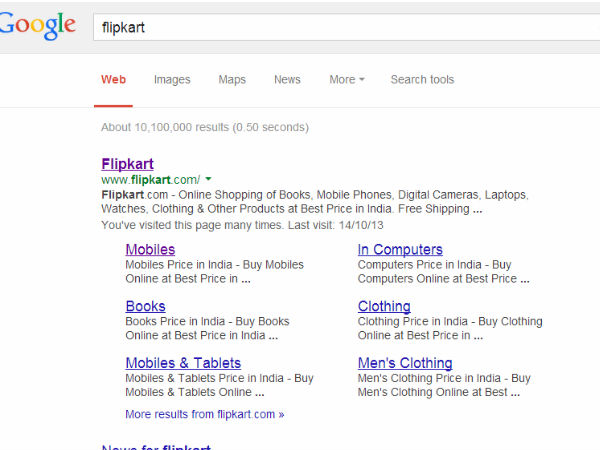600x450 pixels.
Task: Expand the More dropdown menu
Action: 347,80
